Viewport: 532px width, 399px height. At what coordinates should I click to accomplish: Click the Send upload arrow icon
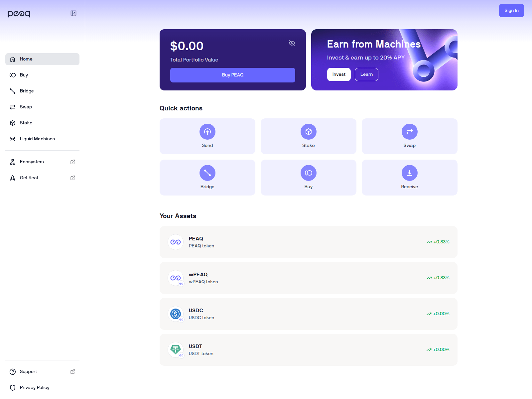tap(207, 132)
